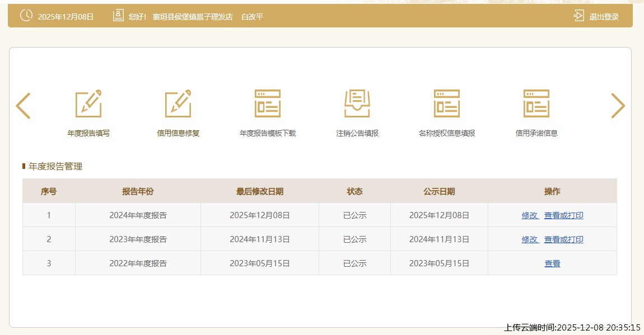Image resolution: width=644 pixels, height=335 pixels.
Task: Click the user profile icon near 您好
Action: point(118,16)
